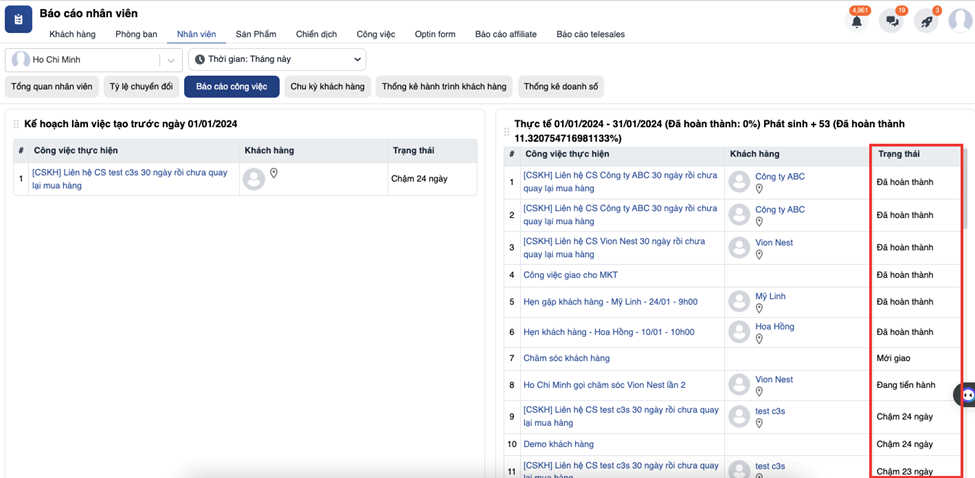This screenshot has height=478, width=975.
Task: Open the chat messages icon
Action: pos(890,21)
